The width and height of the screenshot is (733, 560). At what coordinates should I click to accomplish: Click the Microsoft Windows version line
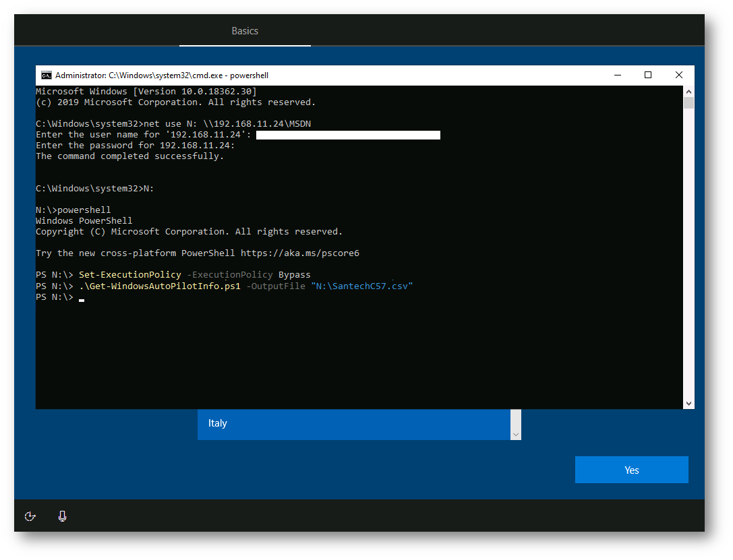(146, 92)
